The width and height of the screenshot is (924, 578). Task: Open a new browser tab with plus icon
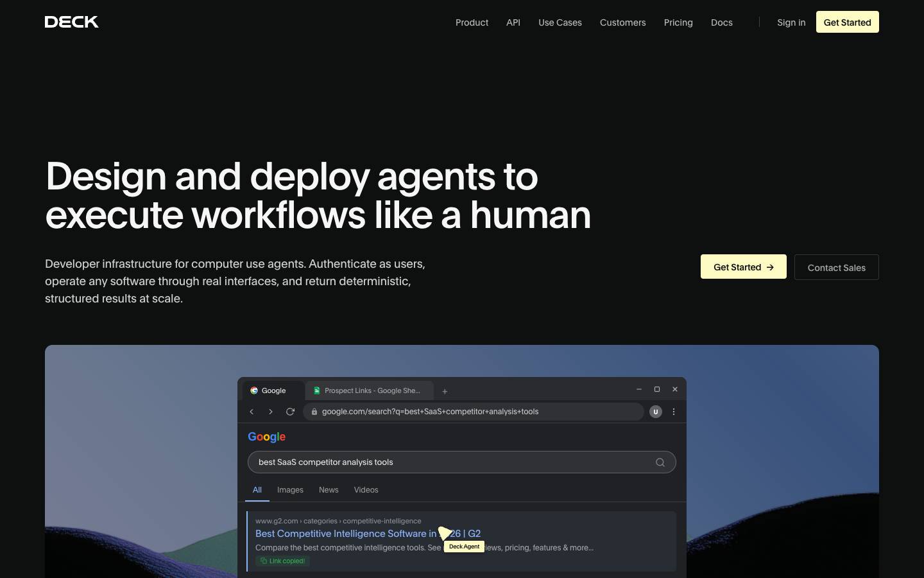tap(445, 391)
